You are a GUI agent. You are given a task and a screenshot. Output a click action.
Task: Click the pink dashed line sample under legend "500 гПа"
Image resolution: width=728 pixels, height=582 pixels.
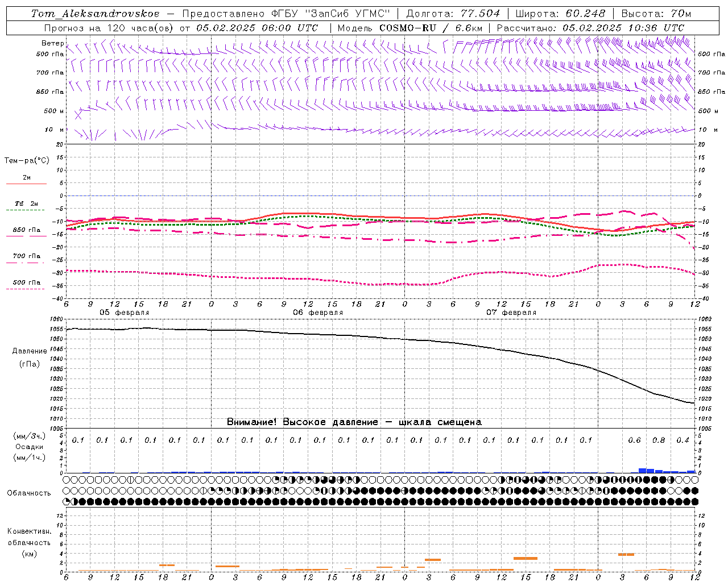(25, 289)
